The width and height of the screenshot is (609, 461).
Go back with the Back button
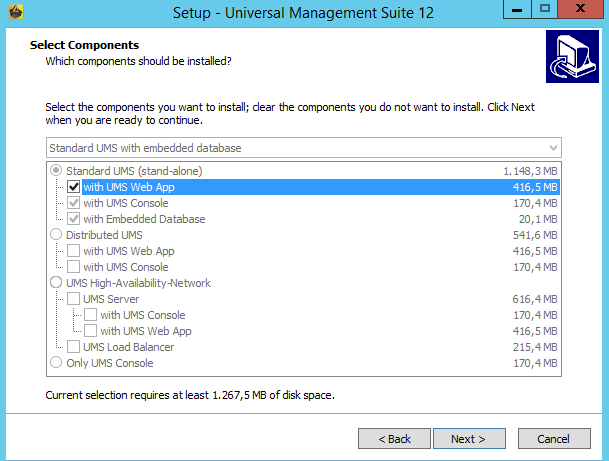click(393, 439)
